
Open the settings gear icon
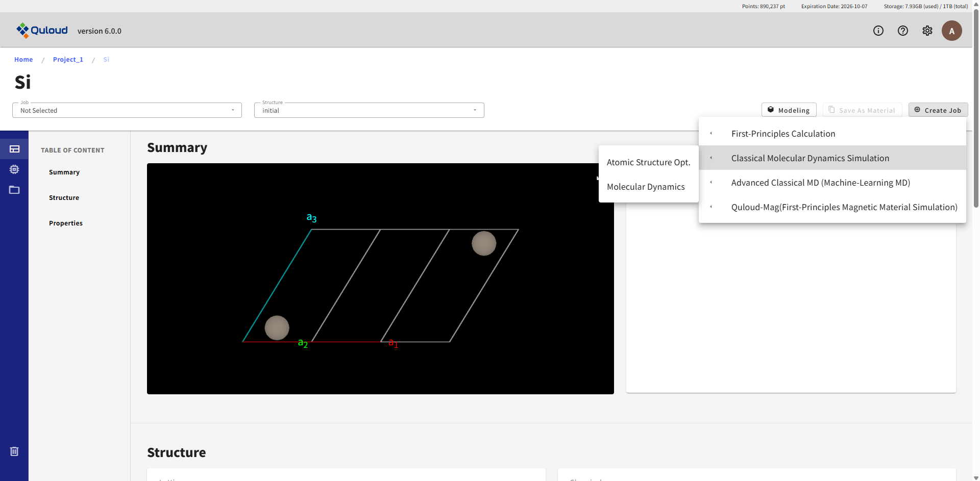[x=927, y=31]
